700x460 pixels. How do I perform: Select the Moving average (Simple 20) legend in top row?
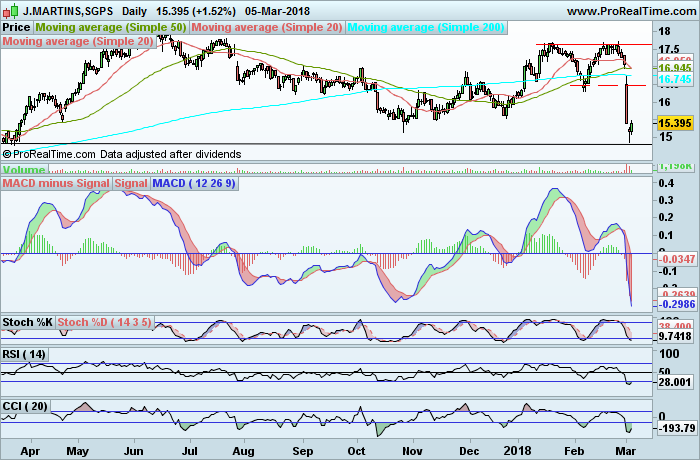coord(267,27)
